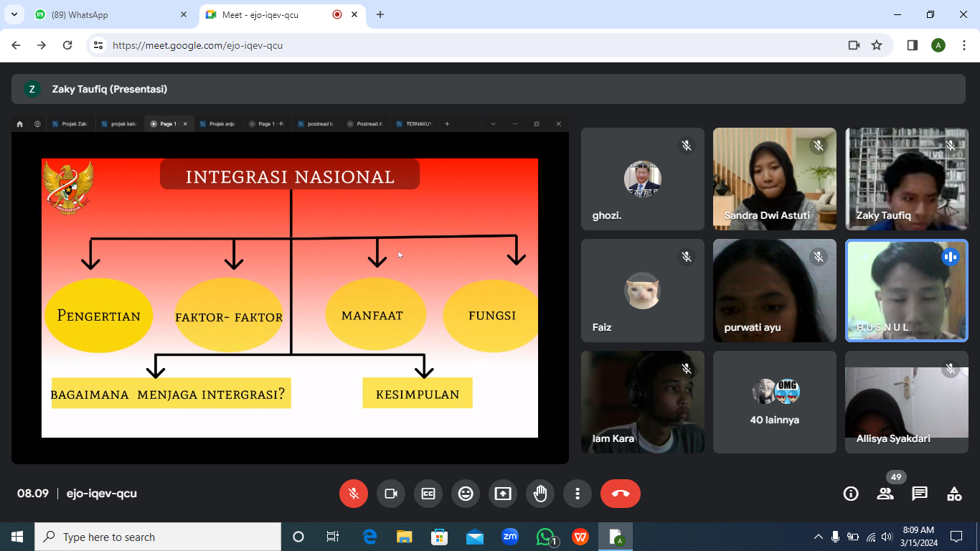Toggle the camera off
Viewport: 980px width, 551px height.
(391, 494)
